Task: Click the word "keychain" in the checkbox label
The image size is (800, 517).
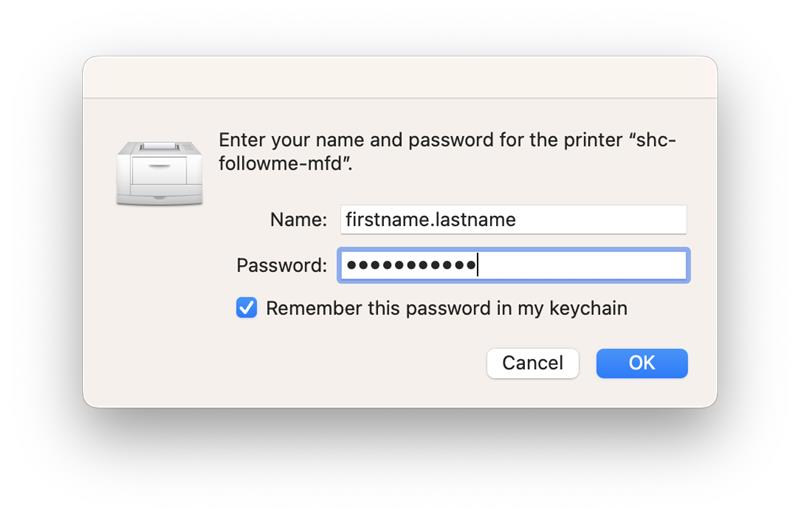Action: coord(590,308)
